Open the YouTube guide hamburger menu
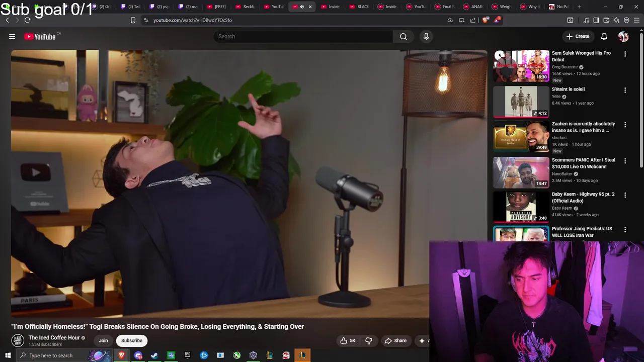Screen dimensions: 644x362 (12, 36)
